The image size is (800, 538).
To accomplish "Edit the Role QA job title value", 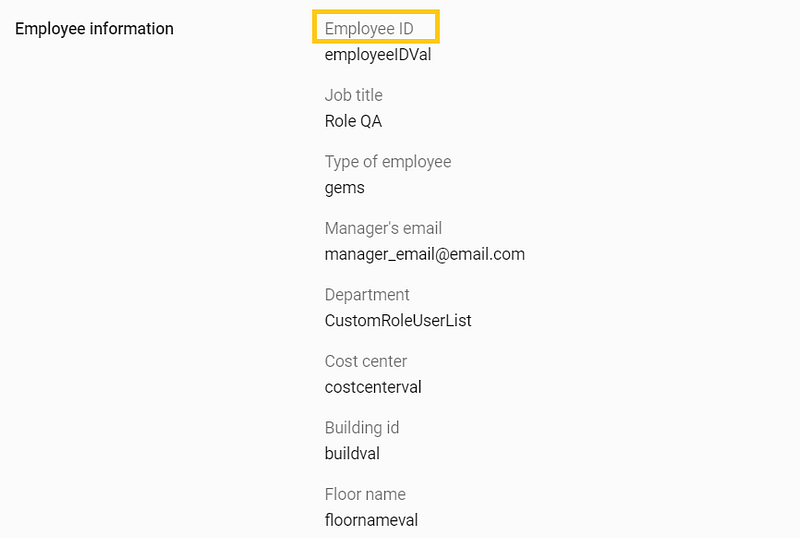I will pos(353,121).
